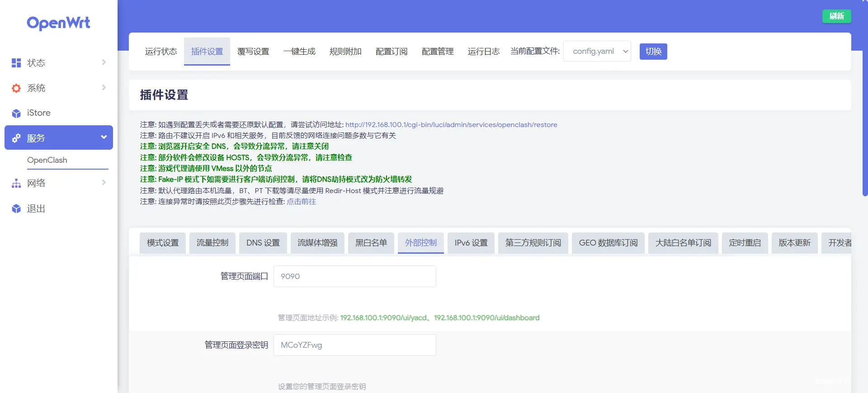Click the system gear icon in sidebar
This screenshot has width=868, height=393.
click(16, 88)
